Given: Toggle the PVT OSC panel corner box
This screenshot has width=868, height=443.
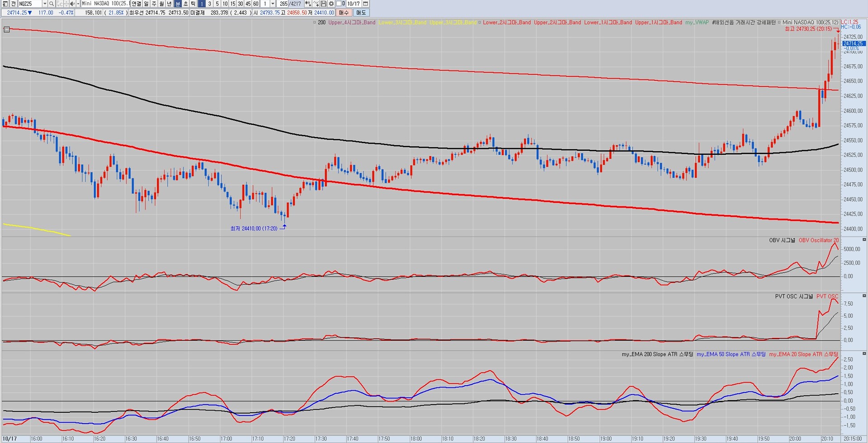Looking at the screenshot, I should coord(864,296).
